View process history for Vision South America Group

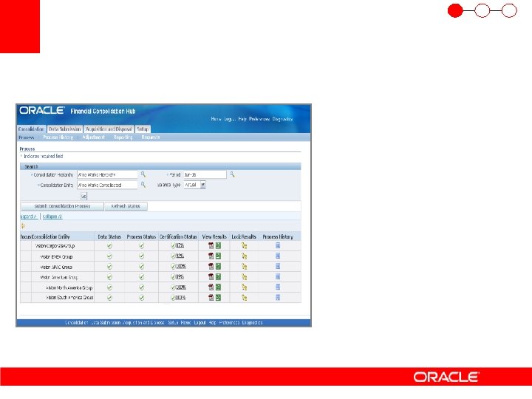coord(278,298)
